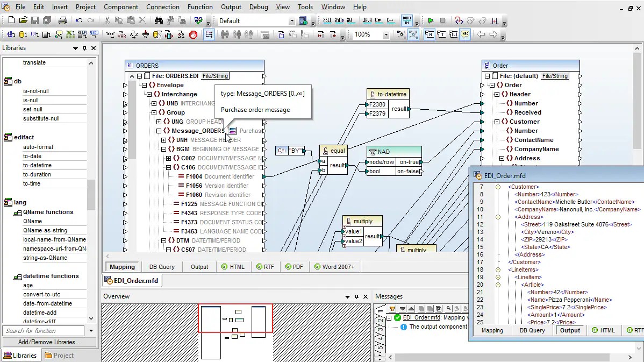Toggle show connectors from source to target

coord(413,34)
